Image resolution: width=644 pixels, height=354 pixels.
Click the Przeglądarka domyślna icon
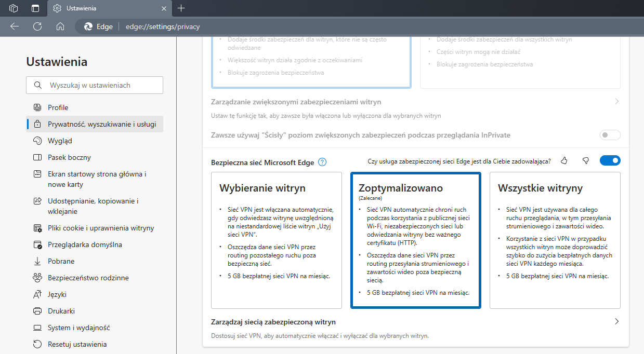[37, 244]
